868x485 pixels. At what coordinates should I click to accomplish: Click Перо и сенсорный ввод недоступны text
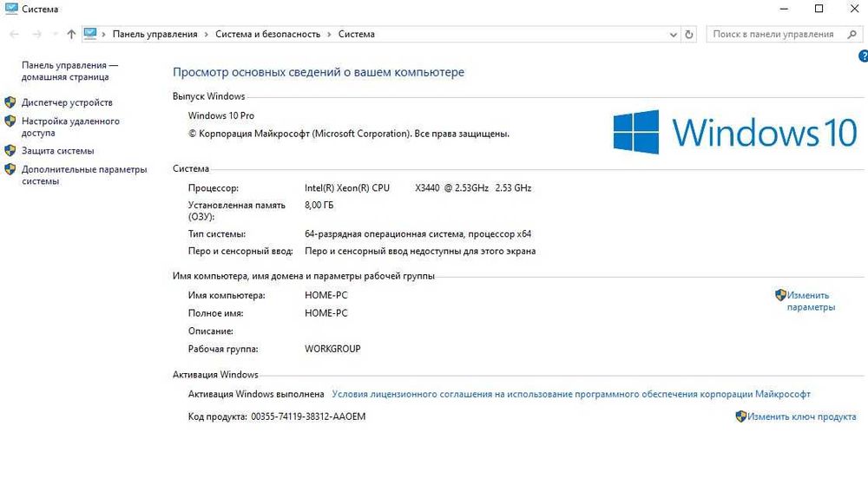coord(420,251)
